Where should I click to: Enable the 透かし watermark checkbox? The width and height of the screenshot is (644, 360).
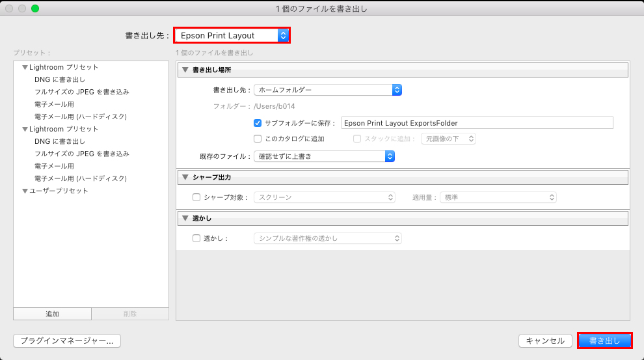[196, 238]
